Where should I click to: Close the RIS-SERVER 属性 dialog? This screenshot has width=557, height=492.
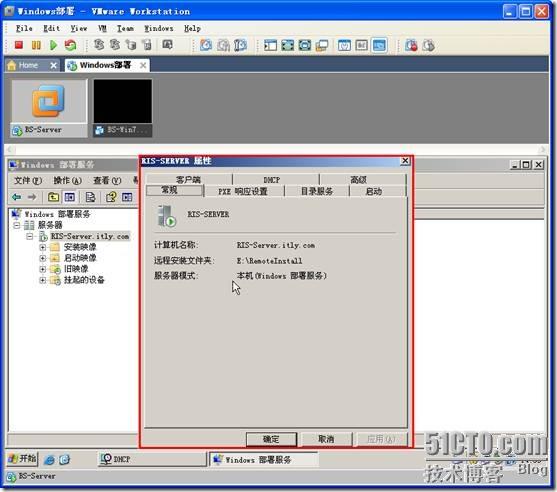405,161
